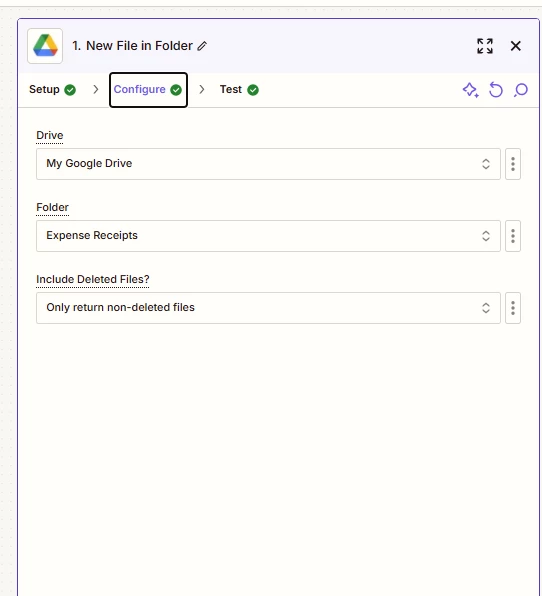Open the My Google Drive dropdown
This screenshot has width=542, height=596.
click(268, 164)
